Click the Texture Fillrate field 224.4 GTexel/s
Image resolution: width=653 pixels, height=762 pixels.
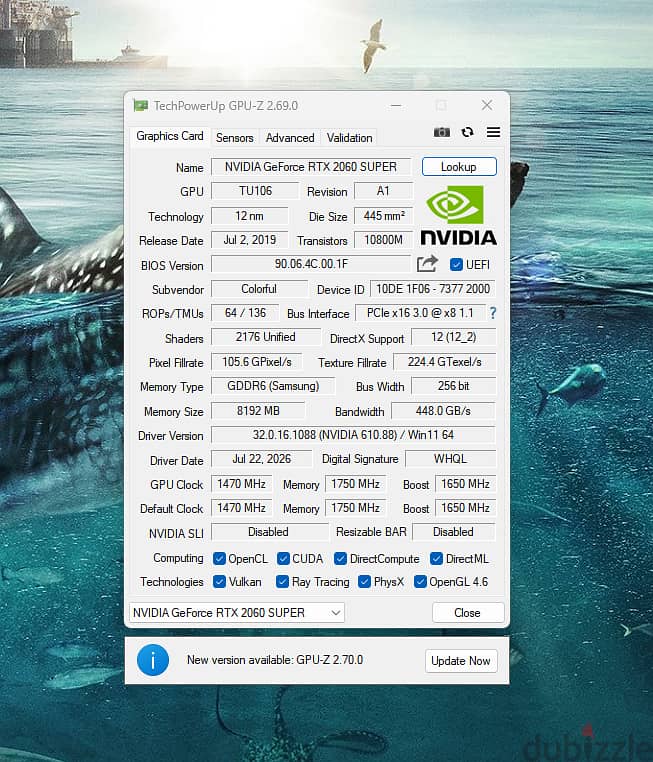click(444, 362)
